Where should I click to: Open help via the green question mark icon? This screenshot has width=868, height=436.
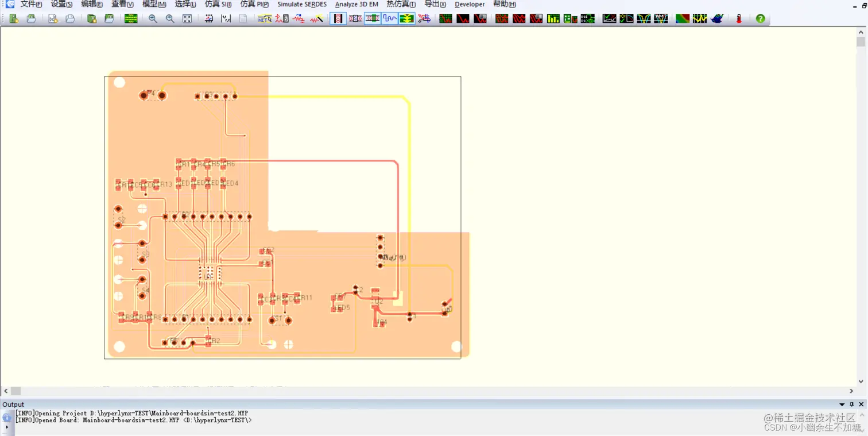(760, 19)
